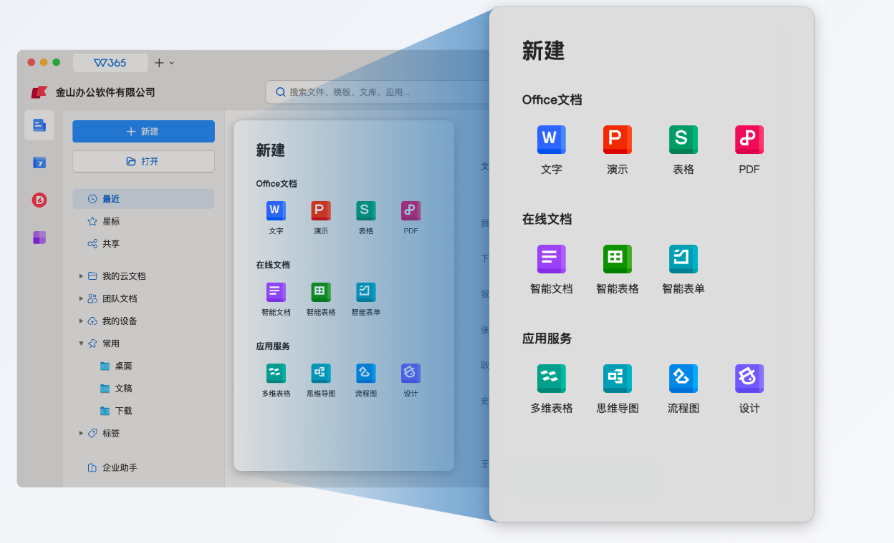Click the small 多维表格 icon in the app window
894x543 pixels.
[276, 373]
